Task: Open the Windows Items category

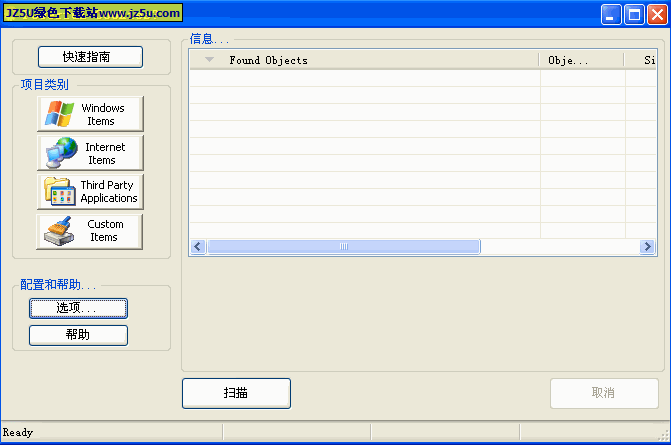Action: coord(90,114)
